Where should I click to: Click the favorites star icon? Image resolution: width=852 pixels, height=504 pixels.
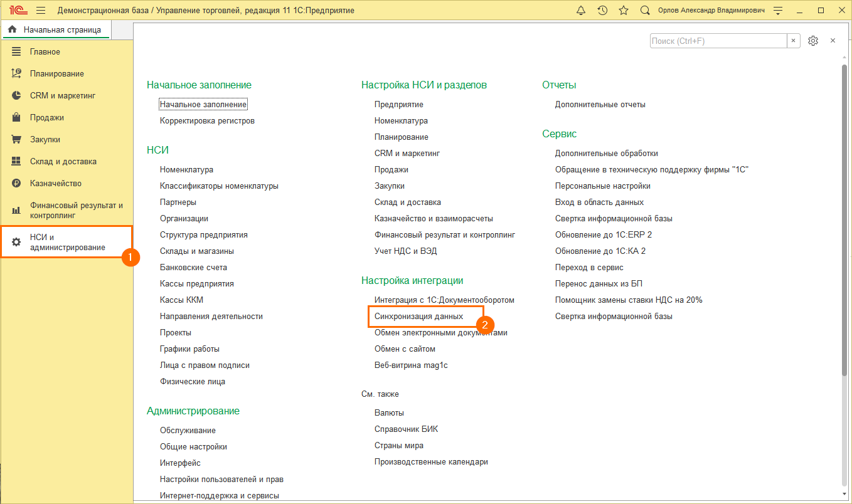coord(623,11)
